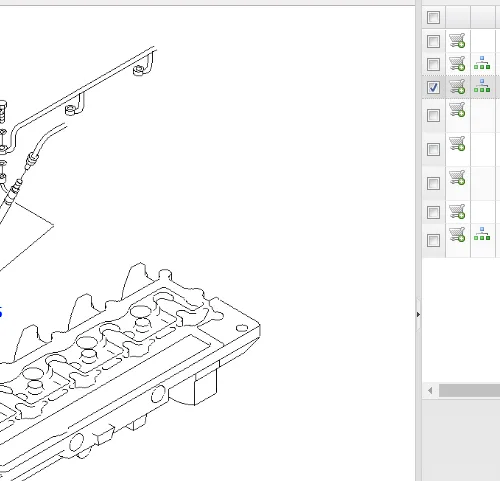The height and width of the screenshot is (481, 500).
Task: Click the parts list scroll-left arrow
Action: (430, 390)
